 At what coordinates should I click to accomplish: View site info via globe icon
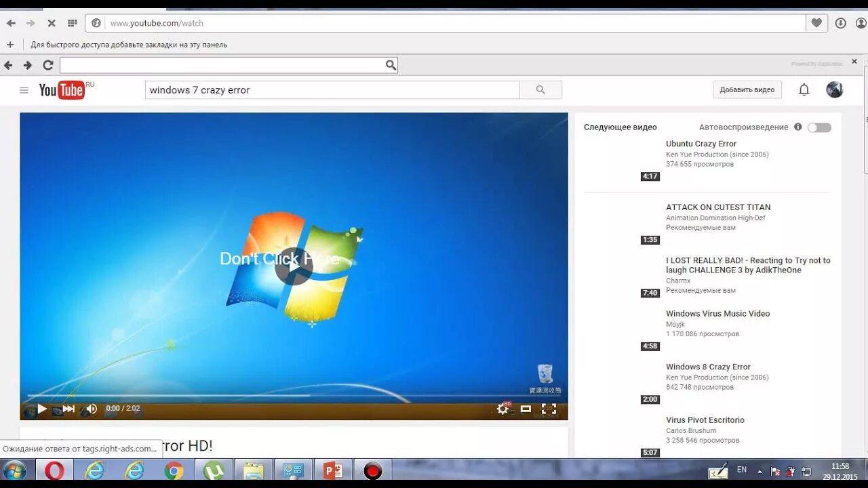(96, 23)
